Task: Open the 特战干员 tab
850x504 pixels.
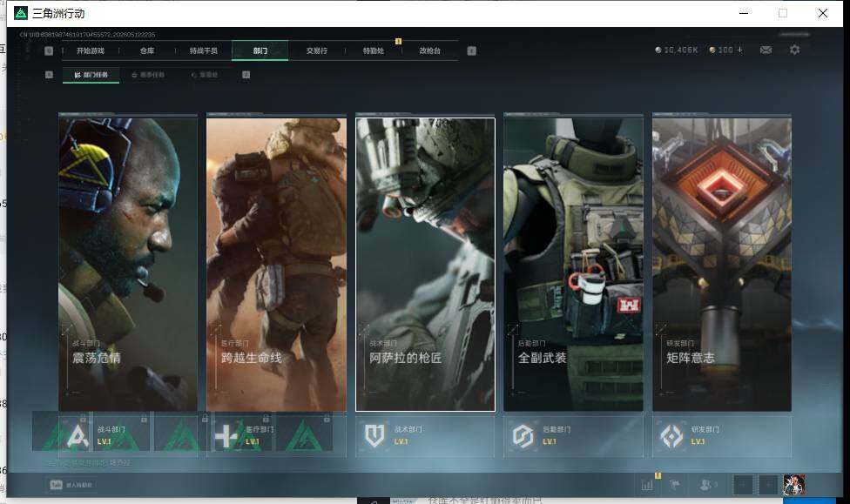Action: [203, 50]
